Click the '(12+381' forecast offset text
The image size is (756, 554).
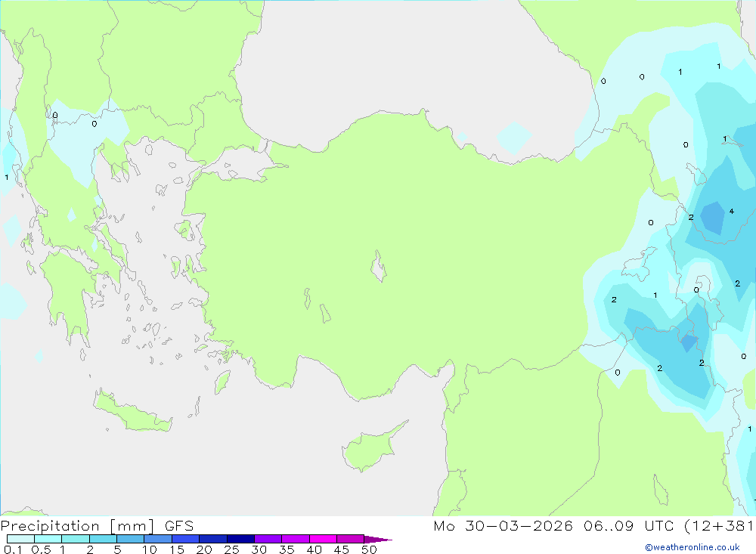pyautogui.click(x=719, y=526)
